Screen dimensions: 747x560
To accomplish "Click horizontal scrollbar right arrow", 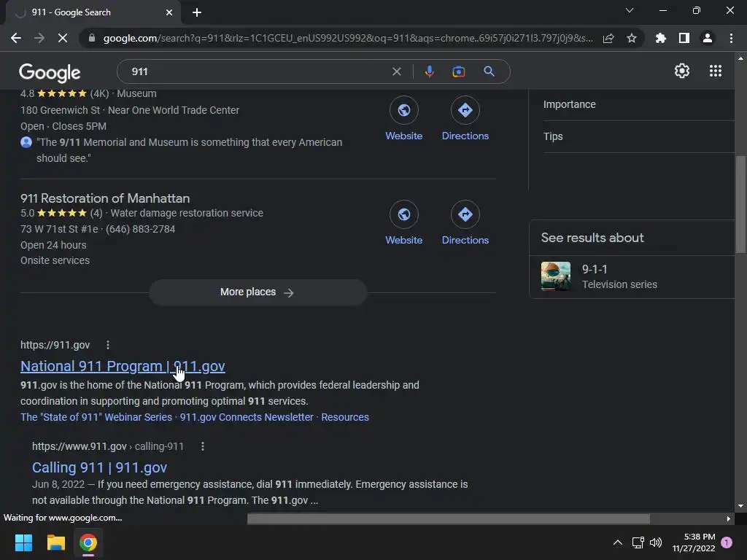I will (x=728, y=518).
